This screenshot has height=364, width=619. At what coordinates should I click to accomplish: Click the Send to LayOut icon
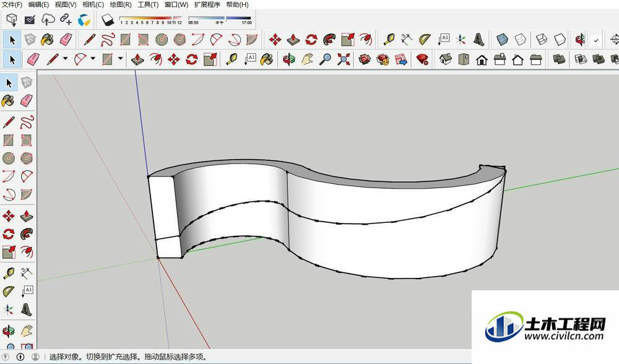[x=401, y=59]
